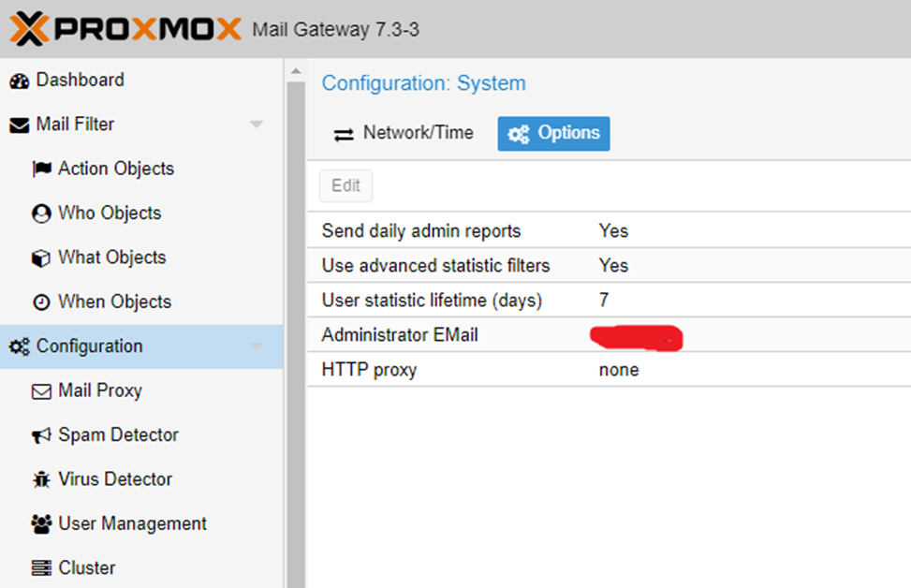Click the HTTP proxy value none

[619, 370]
